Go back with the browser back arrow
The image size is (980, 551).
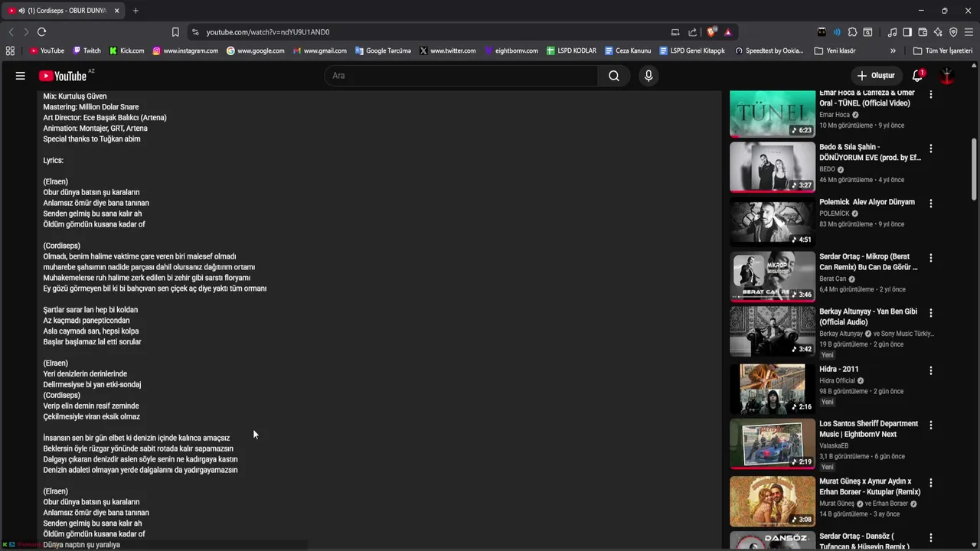(x=11, y=32)
